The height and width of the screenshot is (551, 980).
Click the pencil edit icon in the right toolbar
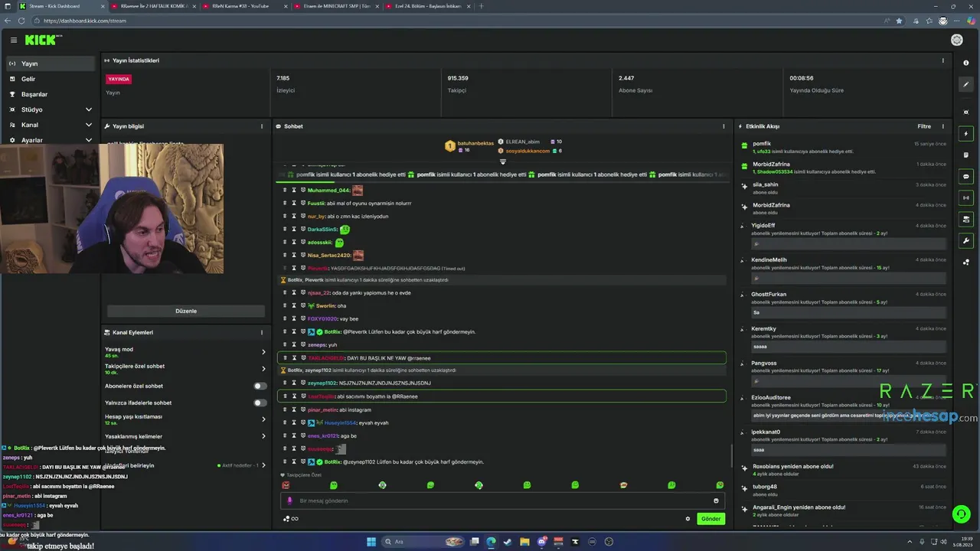click(966, 84)
